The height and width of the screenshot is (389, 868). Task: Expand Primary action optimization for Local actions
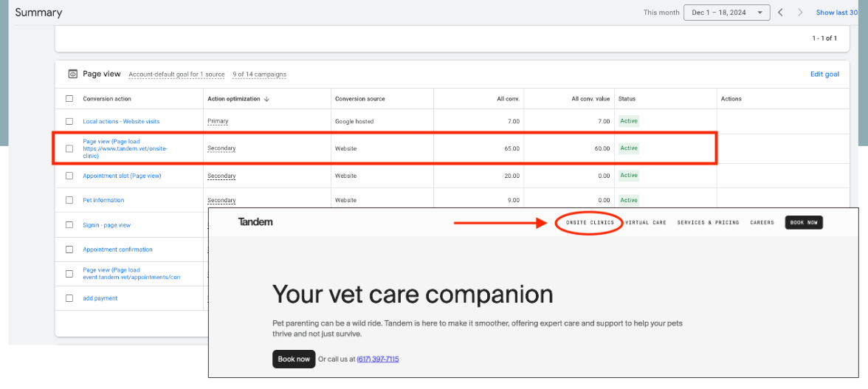[x=218, y=121]
